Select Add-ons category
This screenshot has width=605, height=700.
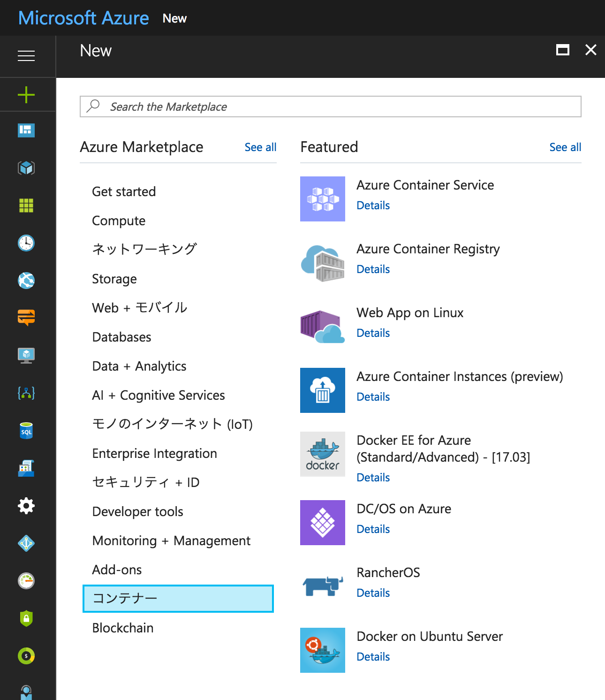pos(117,570)
